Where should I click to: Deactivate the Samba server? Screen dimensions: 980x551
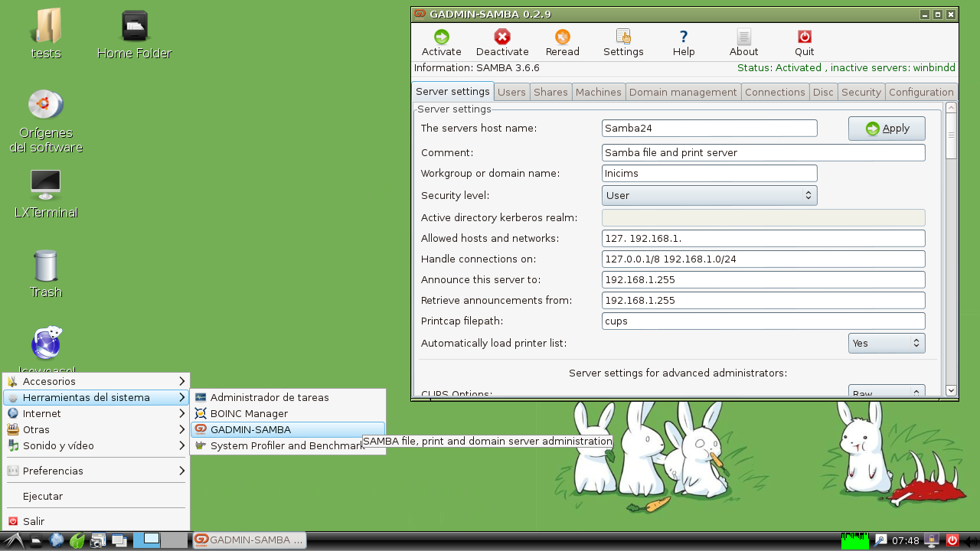[x=502, y=42]
